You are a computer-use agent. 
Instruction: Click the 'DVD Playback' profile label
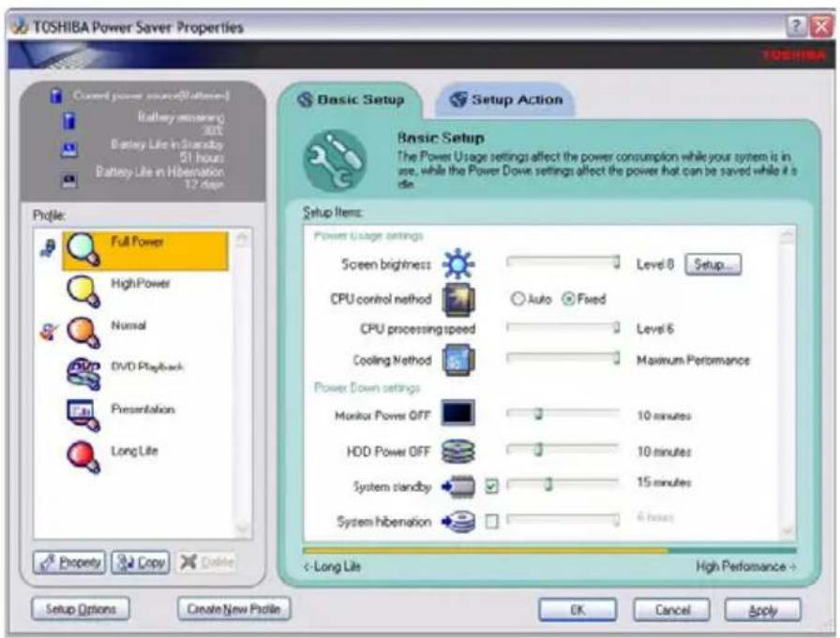coord(147,366)
